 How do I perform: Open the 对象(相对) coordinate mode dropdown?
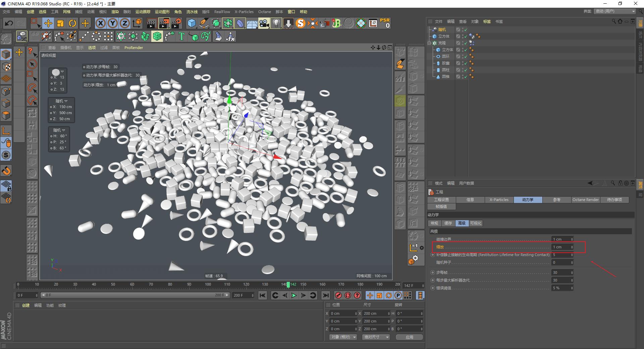pos(342,337)
